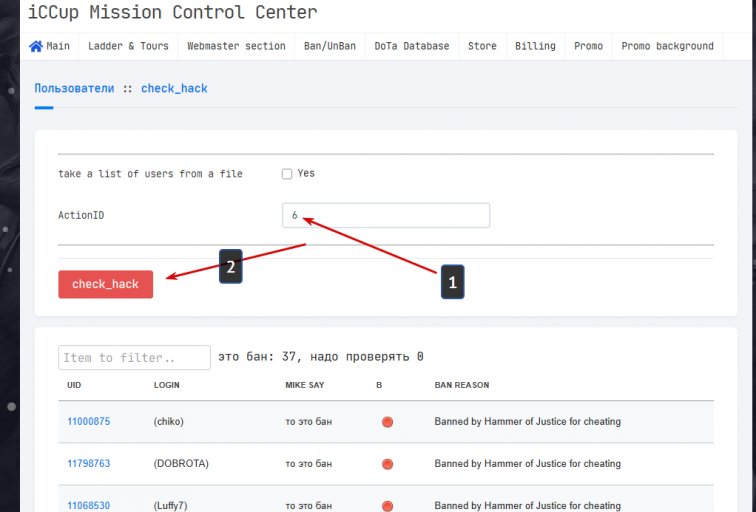Click the 'iCCup Mission Control Center' title

pyautogui.click(x=173, y=12)
